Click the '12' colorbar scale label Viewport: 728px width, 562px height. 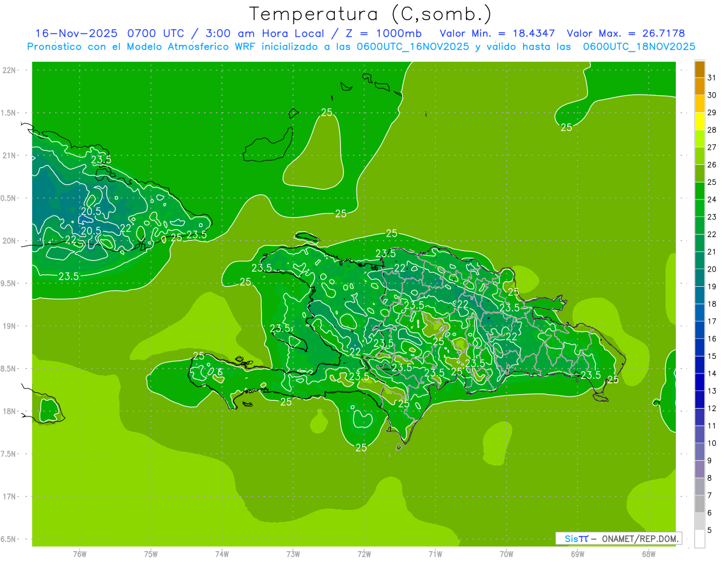(x=712, y=408)
